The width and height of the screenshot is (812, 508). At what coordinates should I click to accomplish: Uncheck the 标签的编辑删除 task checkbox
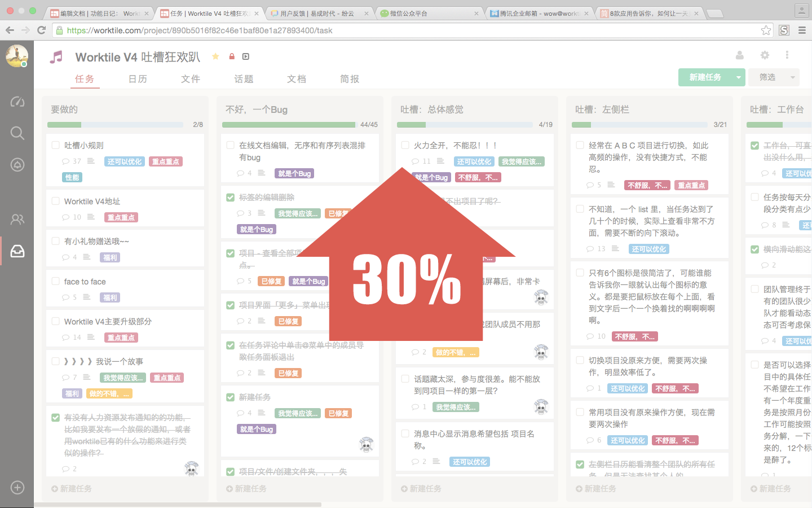(231, 197)
